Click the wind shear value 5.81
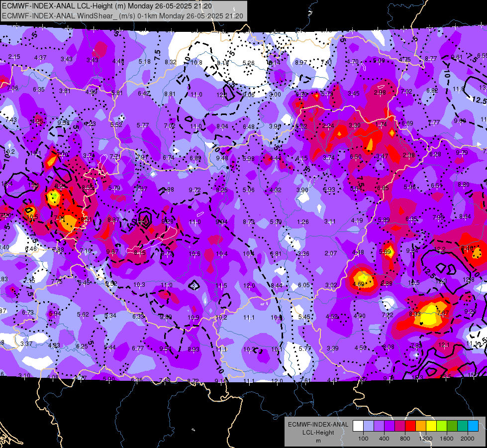 [117, 93]
